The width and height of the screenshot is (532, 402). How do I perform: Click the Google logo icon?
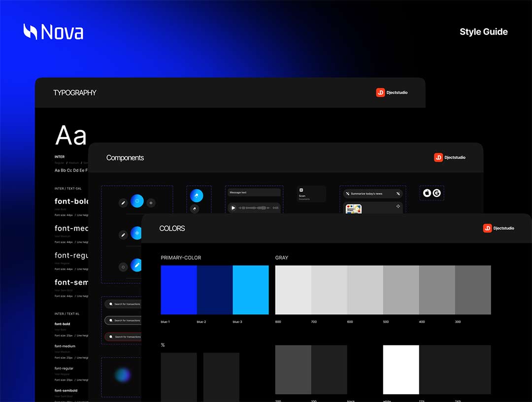436,193
